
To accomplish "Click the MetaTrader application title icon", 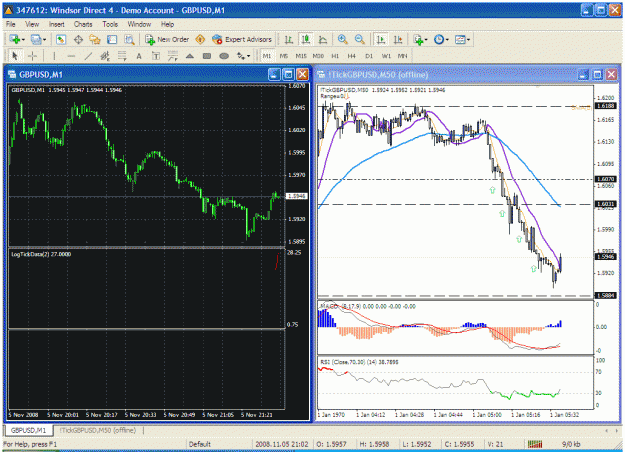I will (8, 10).
